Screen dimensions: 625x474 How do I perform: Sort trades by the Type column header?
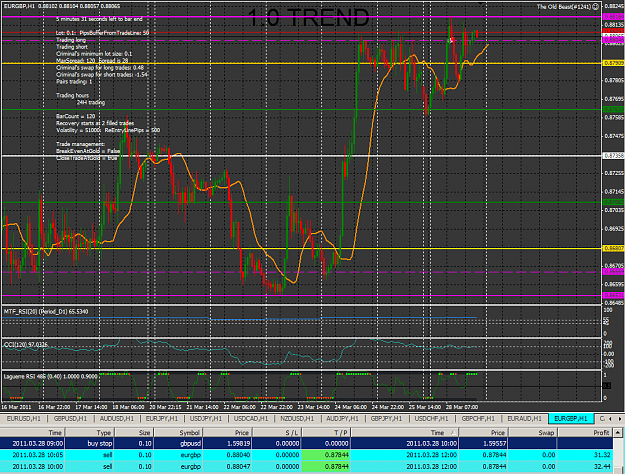pyautogui.click(x=90, y=433)
